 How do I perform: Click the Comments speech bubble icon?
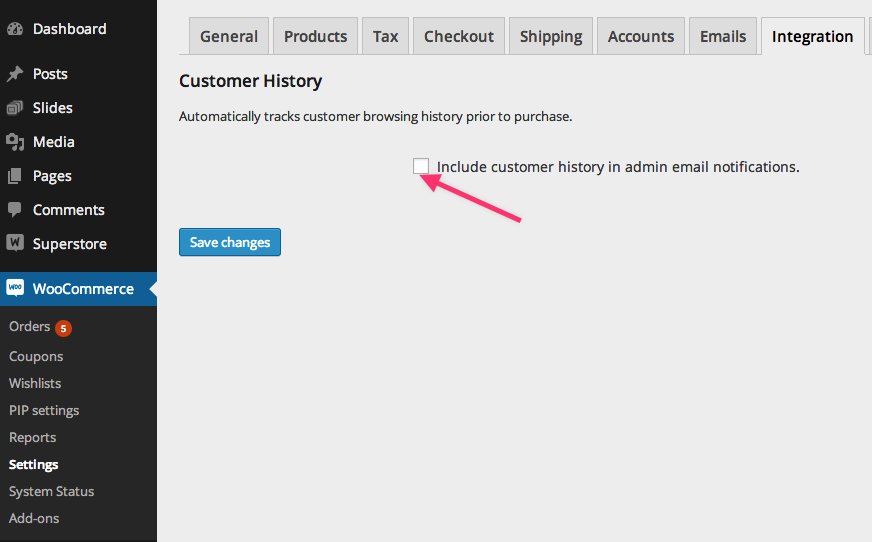[15, 210]
